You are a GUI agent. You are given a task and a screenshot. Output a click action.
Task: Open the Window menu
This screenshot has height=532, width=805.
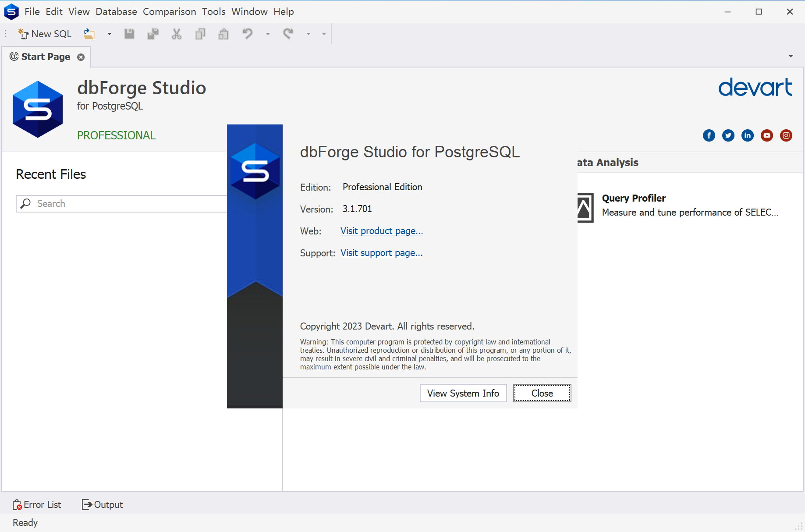coord(249,12)
